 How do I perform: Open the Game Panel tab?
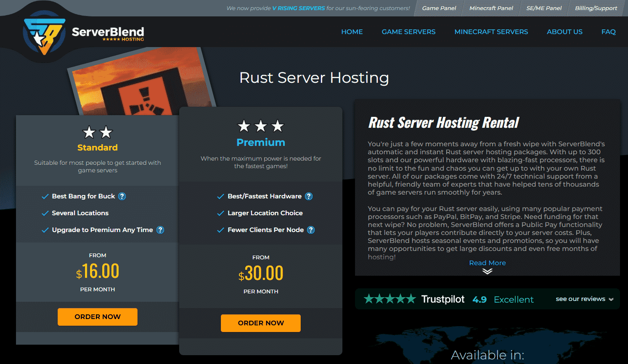439,8
